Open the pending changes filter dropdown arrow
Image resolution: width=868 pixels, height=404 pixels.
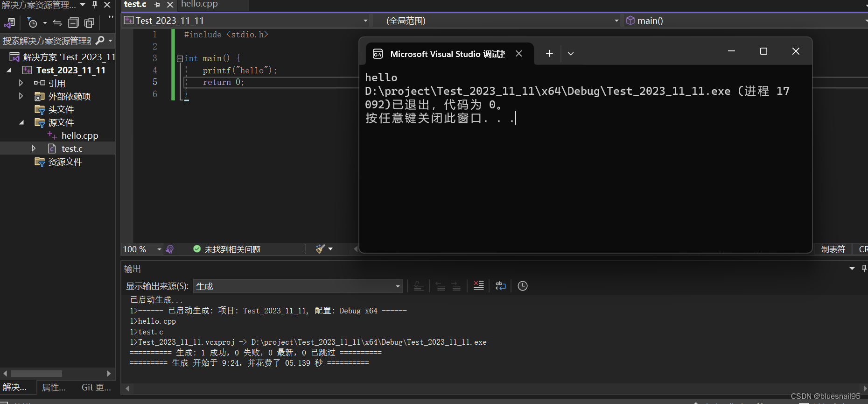45,23
